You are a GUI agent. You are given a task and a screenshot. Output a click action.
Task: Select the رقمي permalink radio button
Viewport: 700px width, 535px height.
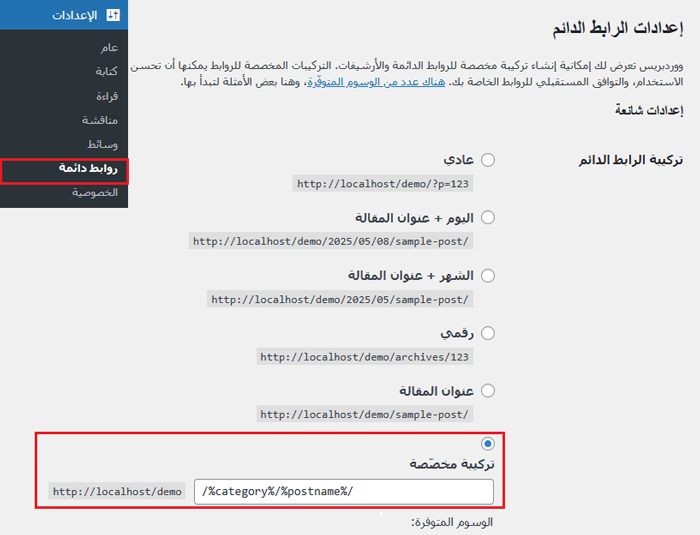click(488, 333)
